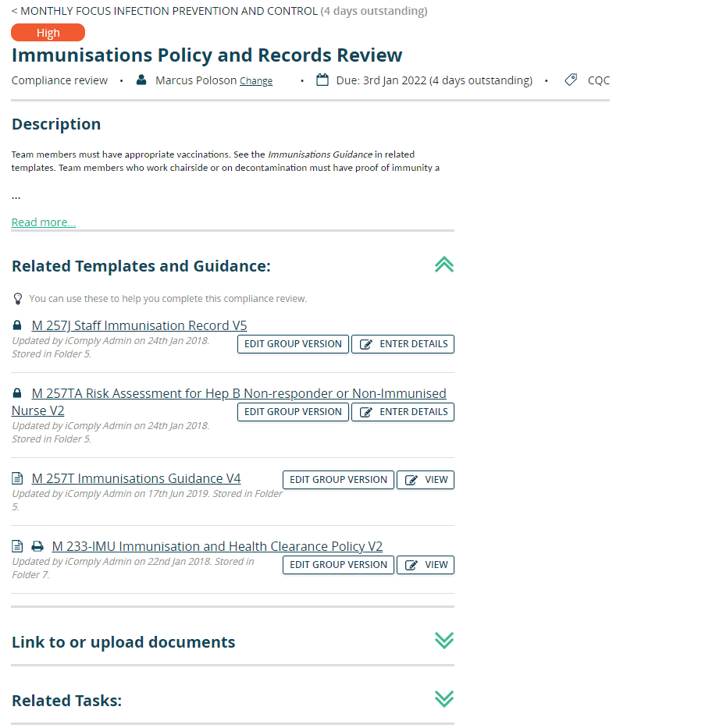
Task: Click the Link to or upload documents heading
Action: [x=123, y=642]
